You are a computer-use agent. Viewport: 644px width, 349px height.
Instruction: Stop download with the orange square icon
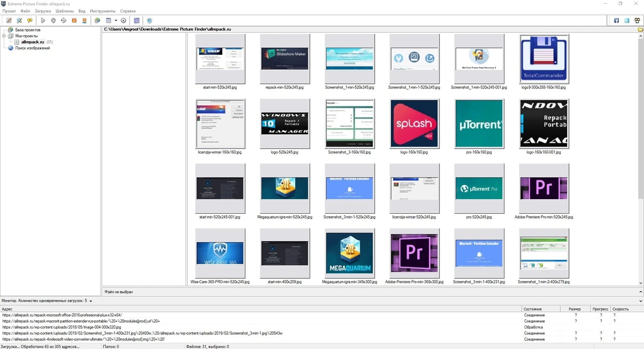coord(74,20)
